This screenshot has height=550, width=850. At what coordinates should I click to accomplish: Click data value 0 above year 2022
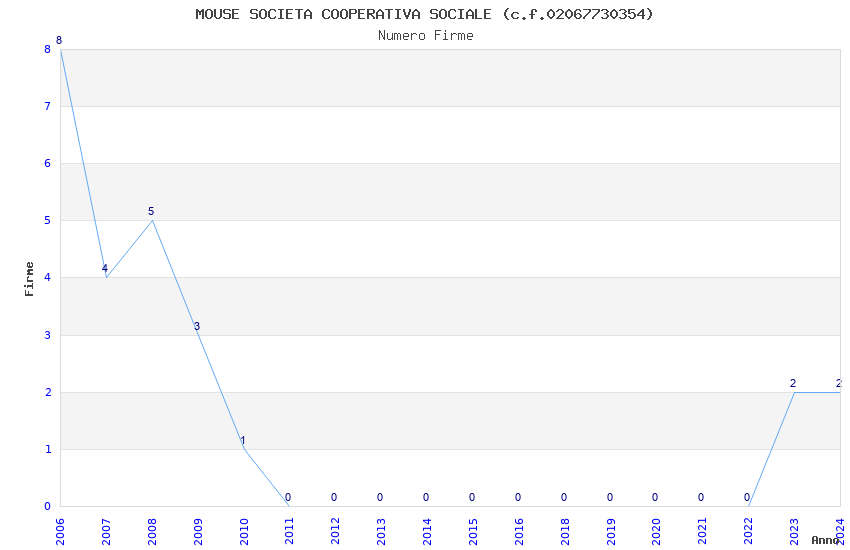[x=747, y=497]
